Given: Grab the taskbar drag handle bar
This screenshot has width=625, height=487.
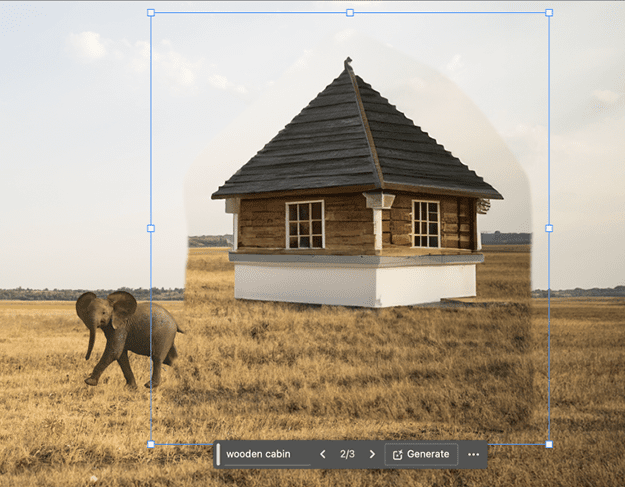Looking at the screenshot, I should pyautogui.click(x=218, y=454).
